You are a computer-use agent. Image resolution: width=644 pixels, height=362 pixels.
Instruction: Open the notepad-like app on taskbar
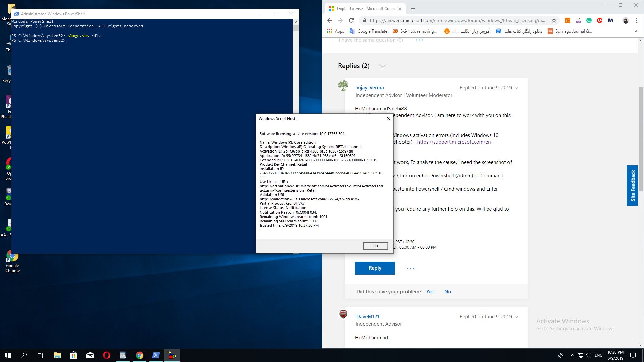coord(123,355)
